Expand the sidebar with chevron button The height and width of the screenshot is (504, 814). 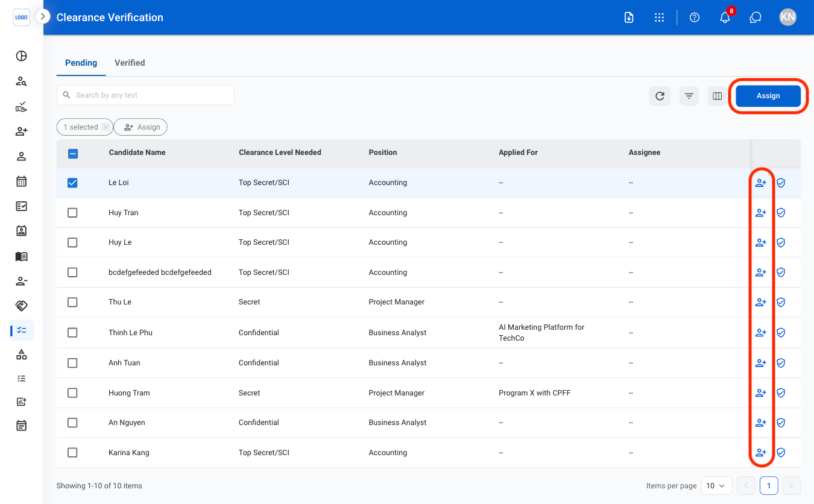pos(42,16)
